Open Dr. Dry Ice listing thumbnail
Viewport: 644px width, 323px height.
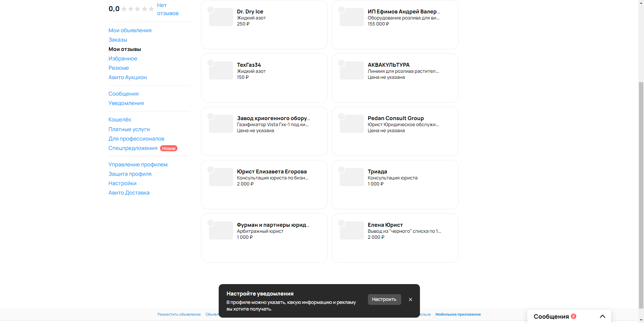[x=221, y=17]
